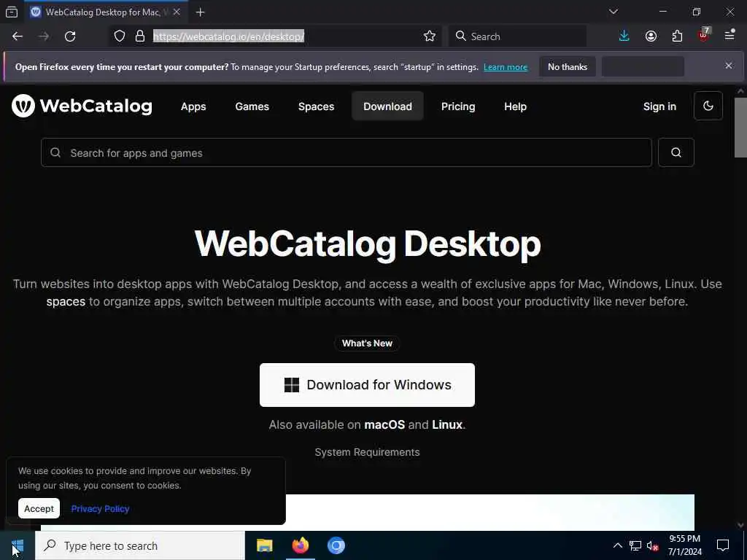Open Firefox downloads panel arrow icon

624,36
